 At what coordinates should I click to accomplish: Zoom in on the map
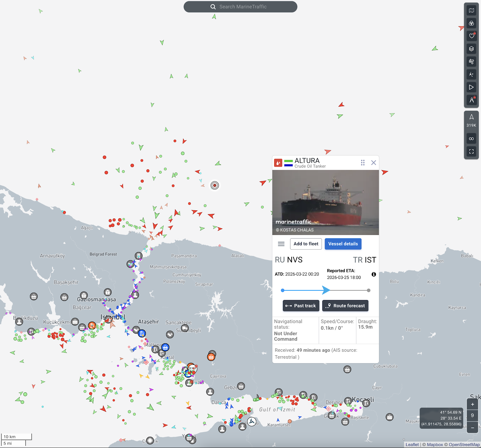click(472, 404)
